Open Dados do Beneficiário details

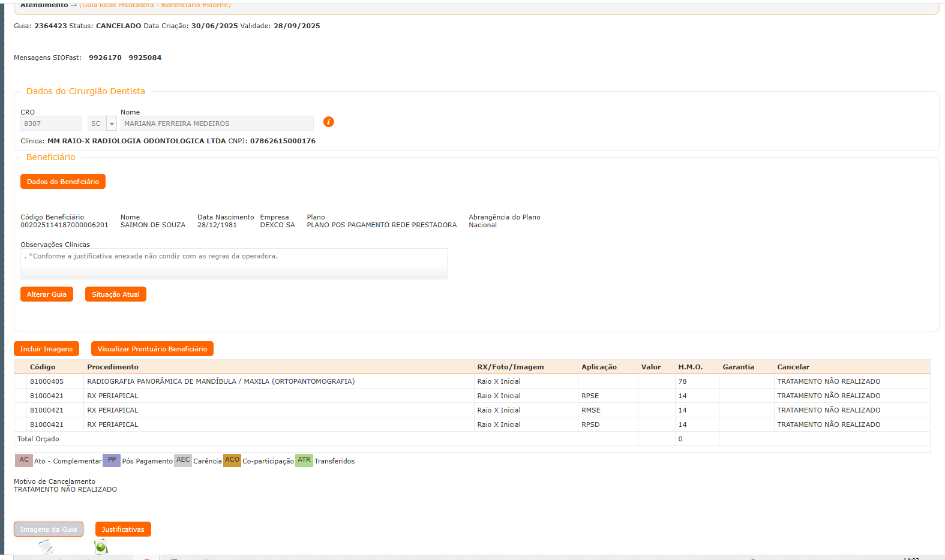coord(63,182)
